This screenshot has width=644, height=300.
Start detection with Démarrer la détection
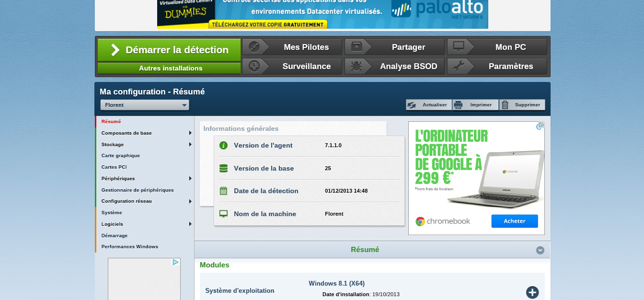coord(169,50)
